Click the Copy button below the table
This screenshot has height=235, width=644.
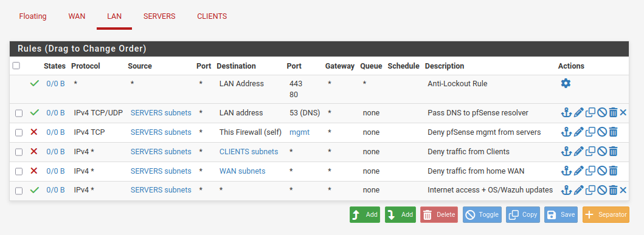(522, 214)
